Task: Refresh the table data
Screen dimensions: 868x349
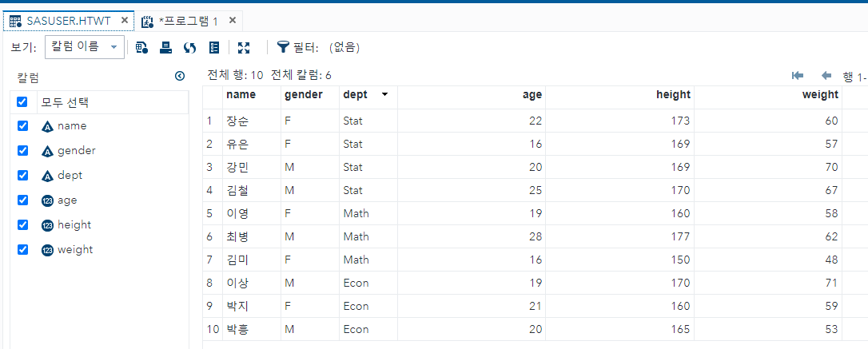Action: click(x=189, y=47)
